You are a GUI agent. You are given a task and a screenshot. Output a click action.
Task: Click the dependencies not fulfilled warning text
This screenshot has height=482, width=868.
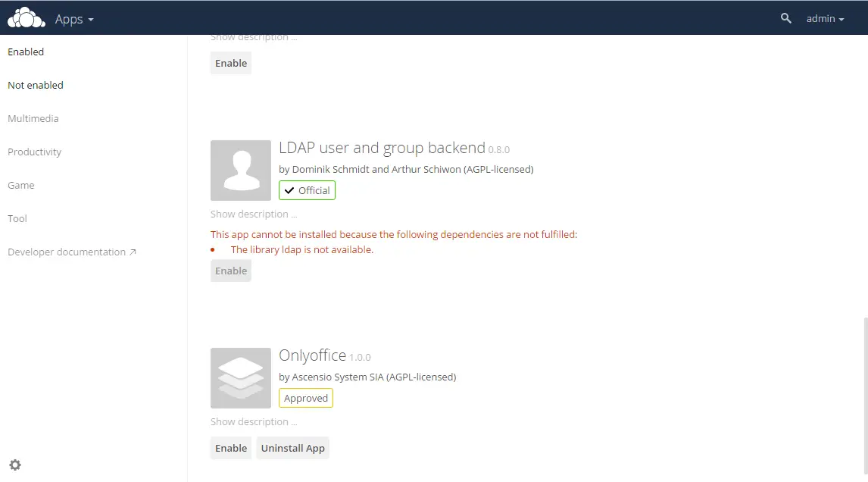click(x=394, y=234)
